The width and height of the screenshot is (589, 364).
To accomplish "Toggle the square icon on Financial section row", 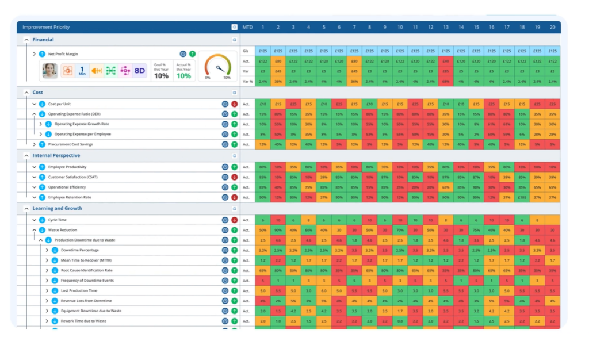I will (235, 40).
